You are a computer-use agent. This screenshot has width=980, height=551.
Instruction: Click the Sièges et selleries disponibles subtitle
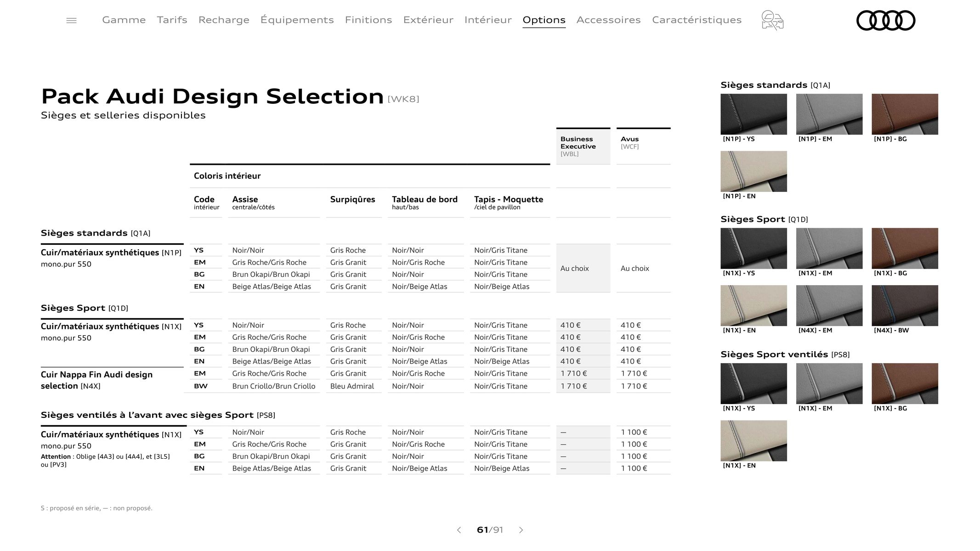[x=123, y=115]
